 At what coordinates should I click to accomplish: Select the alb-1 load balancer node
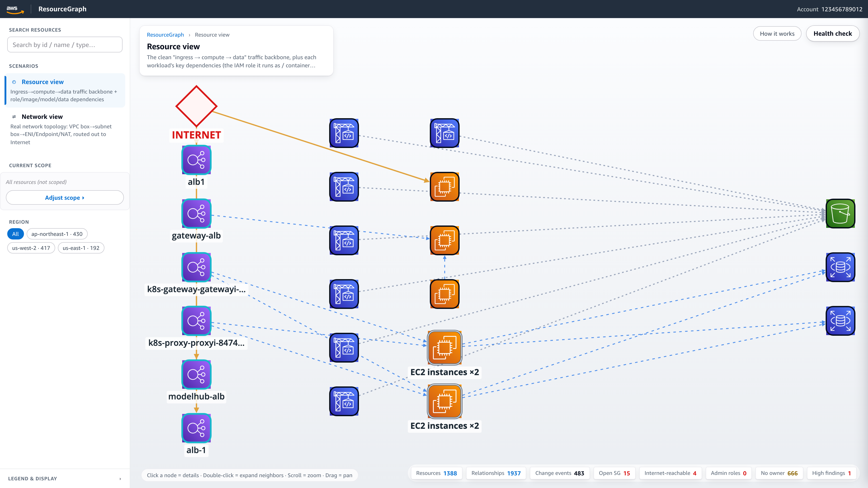point(196,428)
